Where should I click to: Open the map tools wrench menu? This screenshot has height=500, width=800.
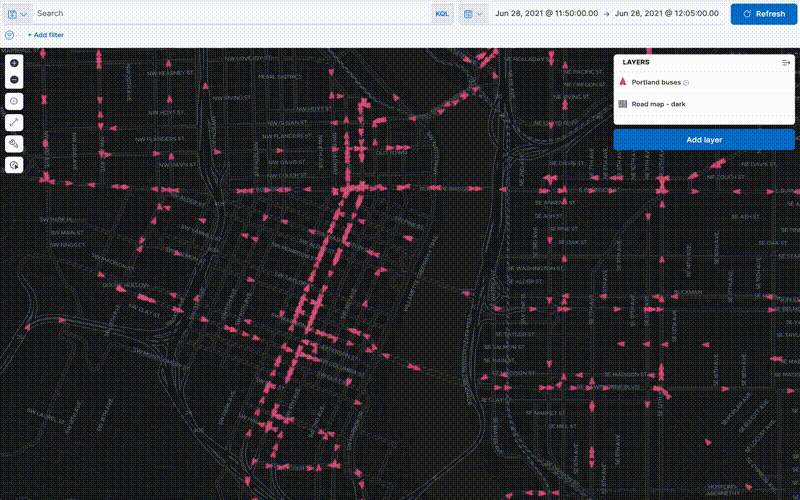pos(14,143)
